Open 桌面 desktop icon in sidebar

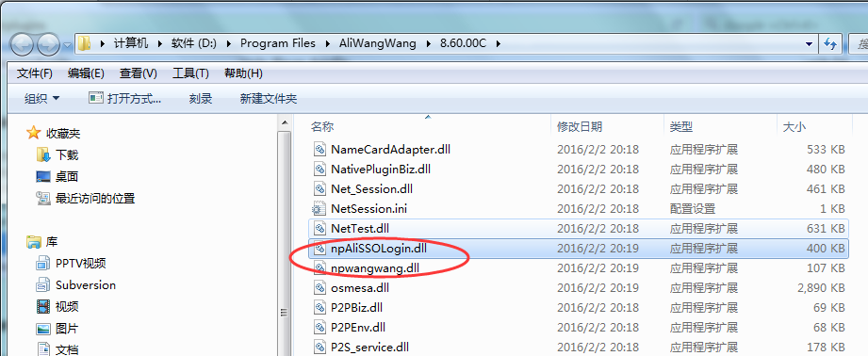[43, 177]
